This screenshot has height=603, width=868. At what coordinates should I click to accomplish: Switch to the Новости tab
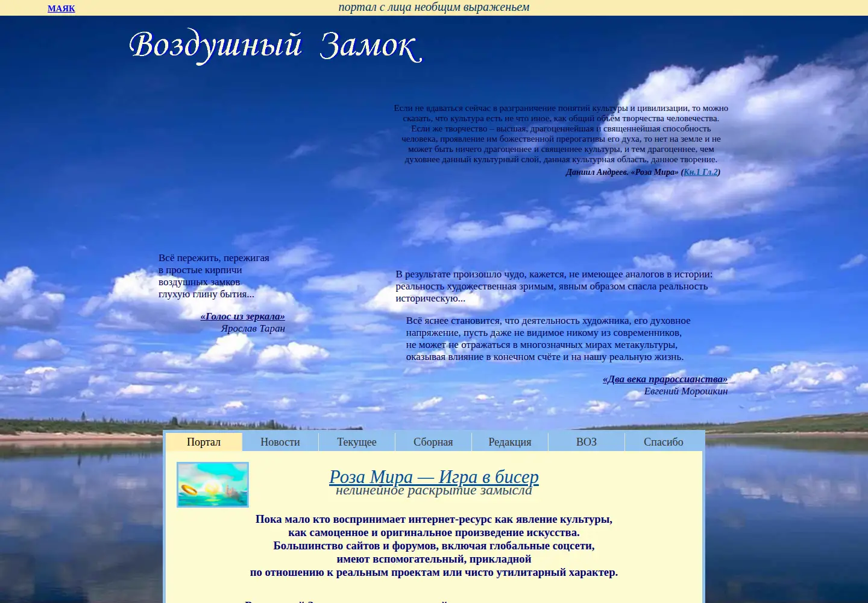coord(280,442)
